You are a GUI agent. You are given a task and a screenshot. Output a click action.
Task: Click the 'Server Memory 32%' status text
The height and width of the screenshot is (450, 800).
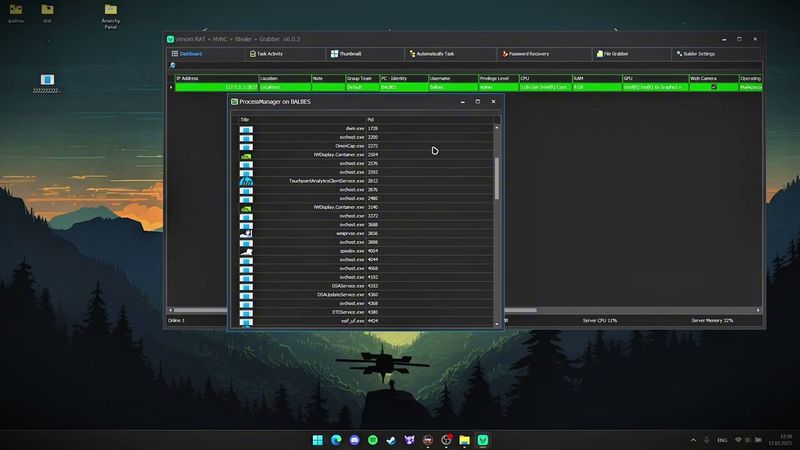click(x=712, y=320)
